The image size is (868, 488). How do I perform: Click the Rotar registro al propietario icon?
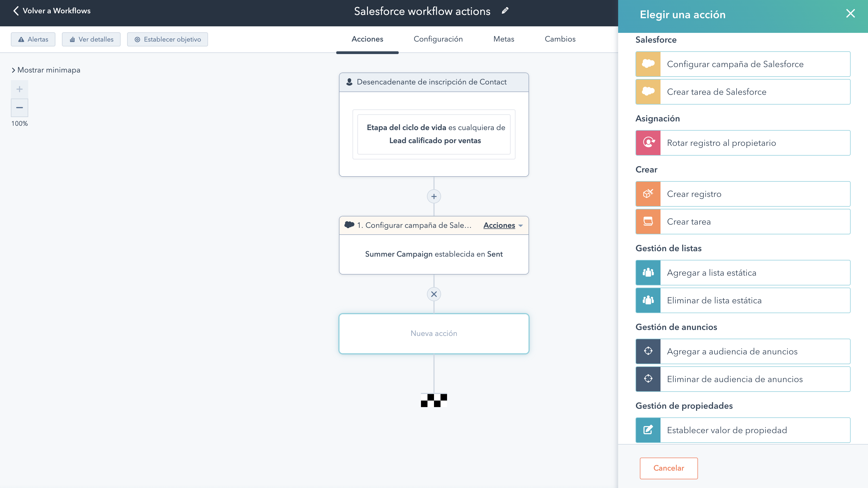[648, 143]
